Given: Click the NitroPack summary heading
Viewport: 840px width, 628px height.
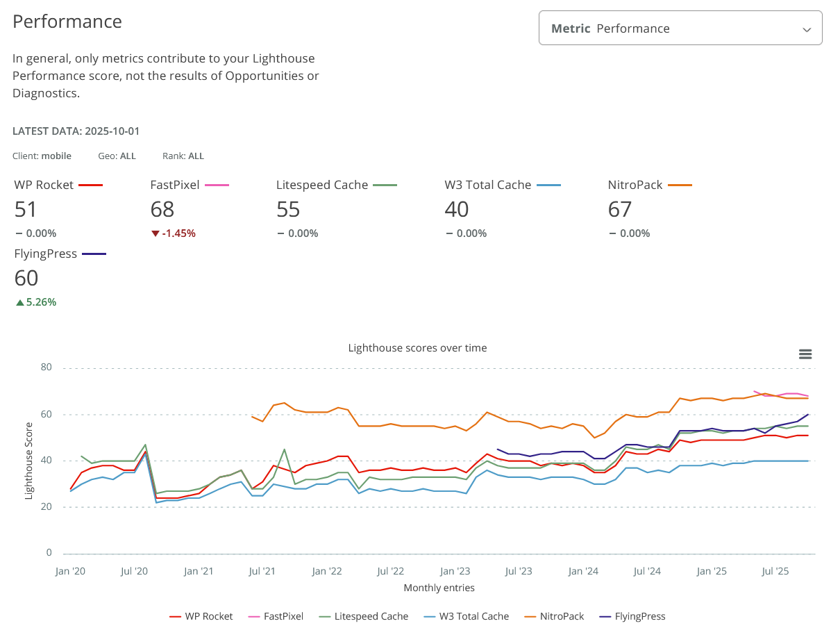Looking at the screenshot, I should click(635, 185).
